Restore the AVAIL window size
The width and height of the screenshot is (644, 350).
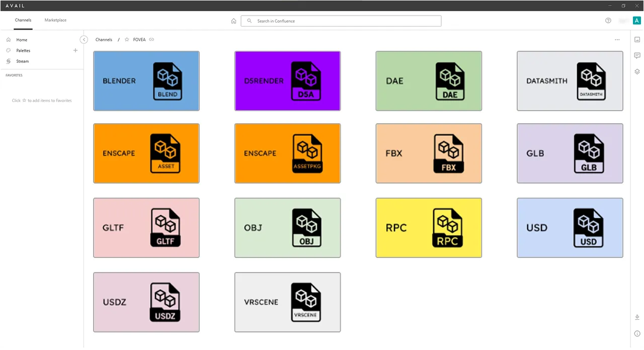tap(623, 6)
